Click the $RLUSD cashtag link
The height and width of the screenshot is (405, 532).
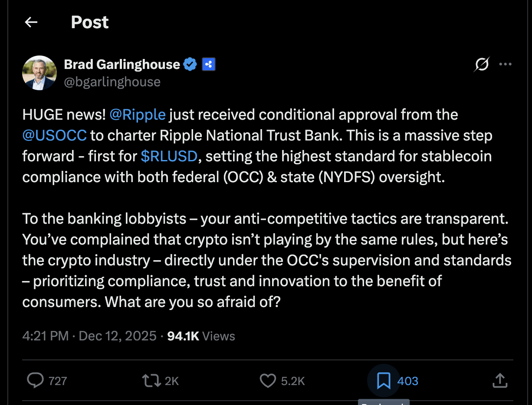[x=169, y=157]
